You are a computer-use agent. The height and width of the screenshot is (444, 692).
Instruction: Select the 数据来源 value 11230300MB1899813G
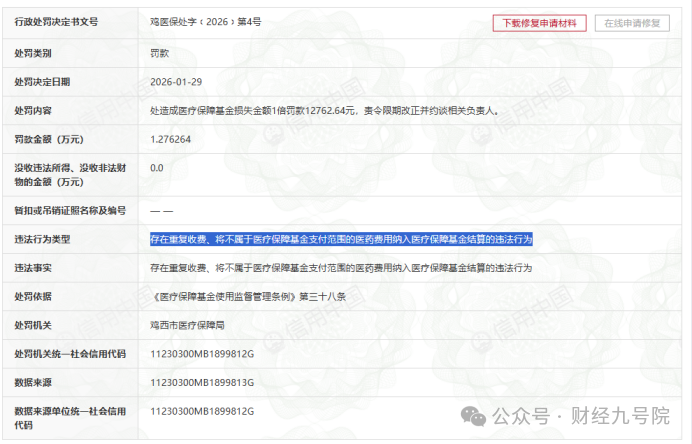click(202, 383)
